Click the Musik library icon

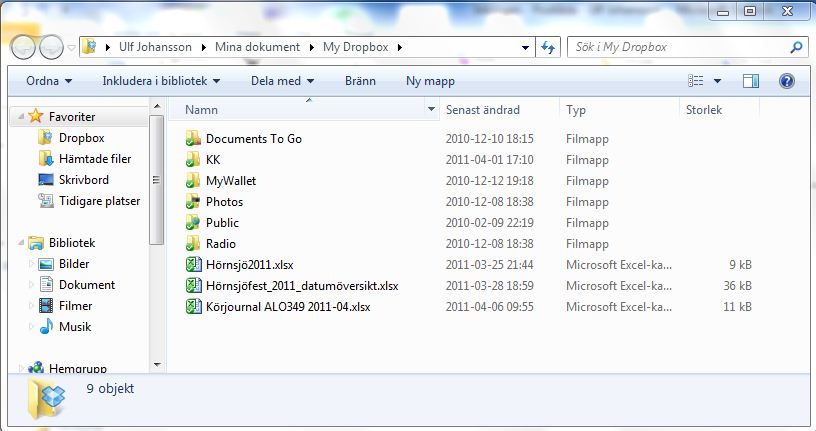coord(46,327)
